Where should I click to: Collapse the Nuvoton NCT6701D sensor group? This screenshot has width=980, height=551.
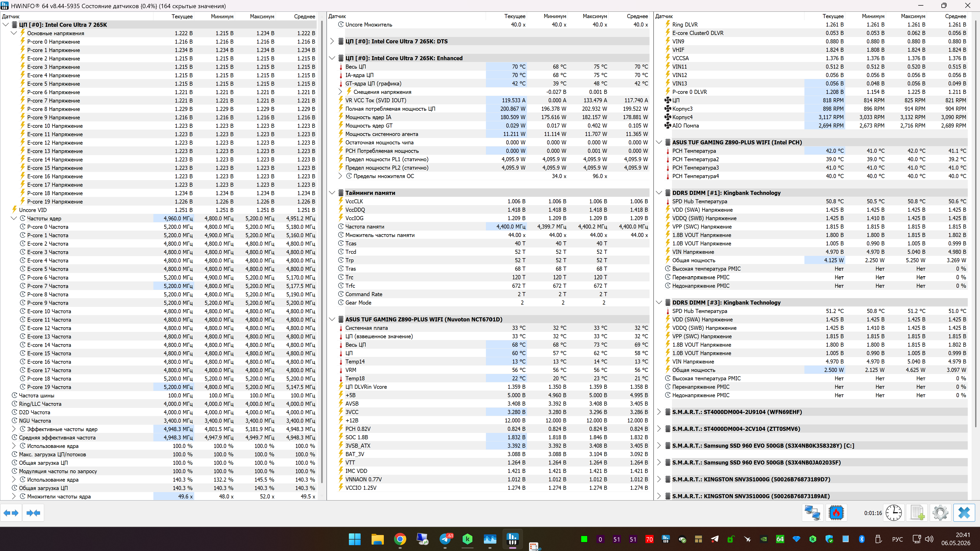332,319
